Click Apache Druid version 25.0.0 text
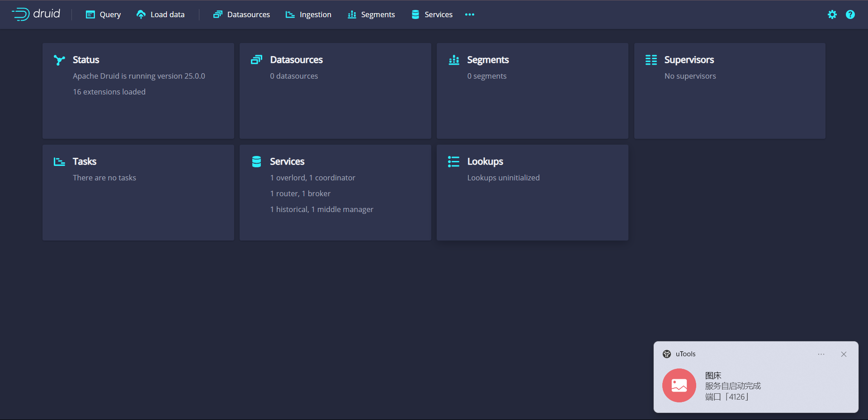The width and height of the screenshot is (868, 420). tap(139, 76)
